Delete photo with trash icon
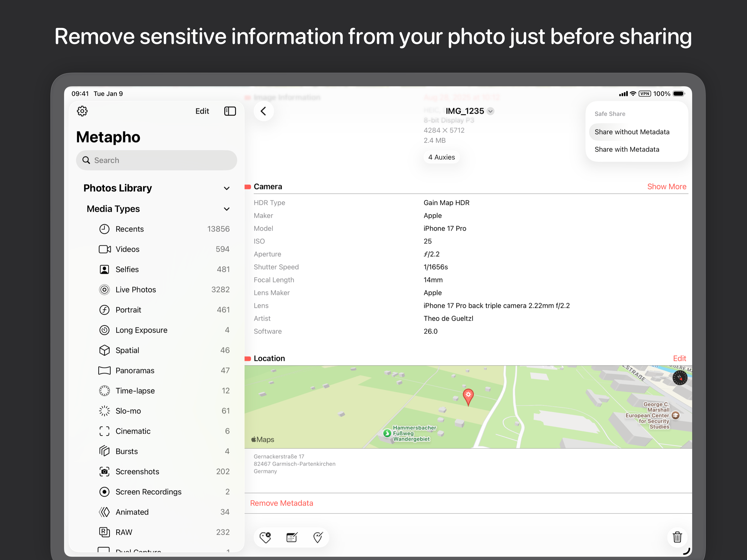 click(x=677, y=537)
